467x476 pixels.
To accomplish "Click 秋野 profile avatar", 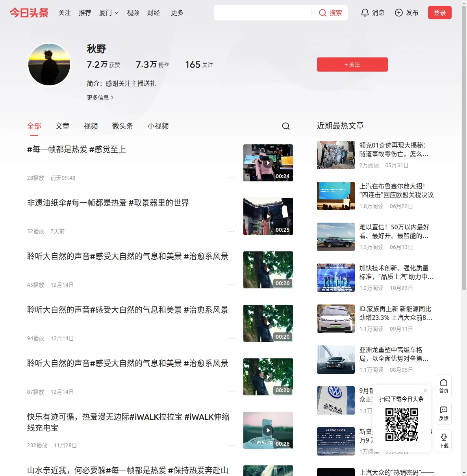I will (x=49, y=65).
